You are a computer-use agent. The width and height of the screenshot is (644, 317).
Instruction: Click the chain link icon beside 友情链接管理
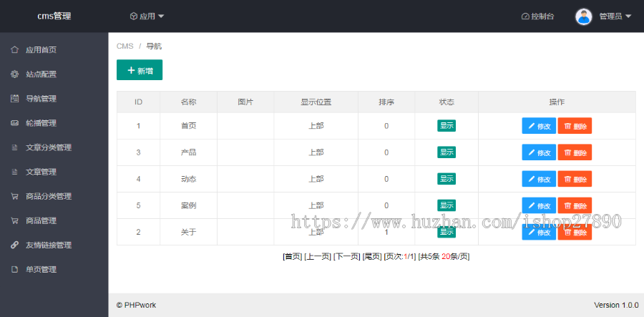pos(15,245)
